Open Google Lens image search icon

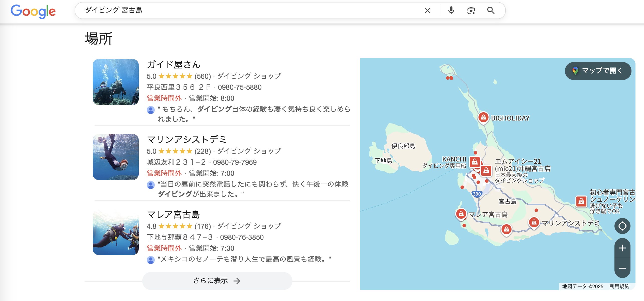tap(471, 10)
